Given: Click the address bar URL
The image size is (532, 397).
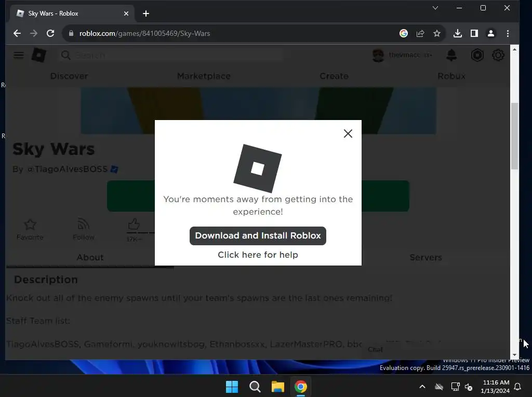Looking at the screenshot, I should pyautogui.click(x=145, y=33).
